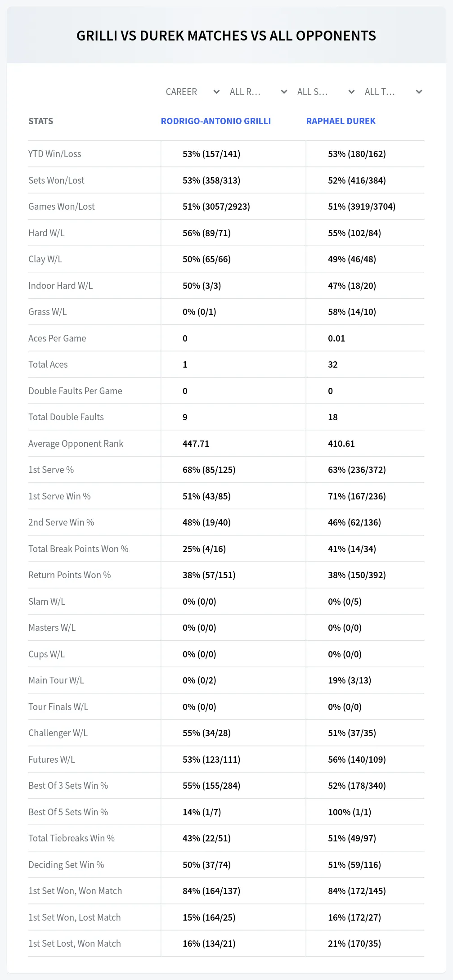Click the Best Of 5 Sets Win % label

(x=68, y=812)
